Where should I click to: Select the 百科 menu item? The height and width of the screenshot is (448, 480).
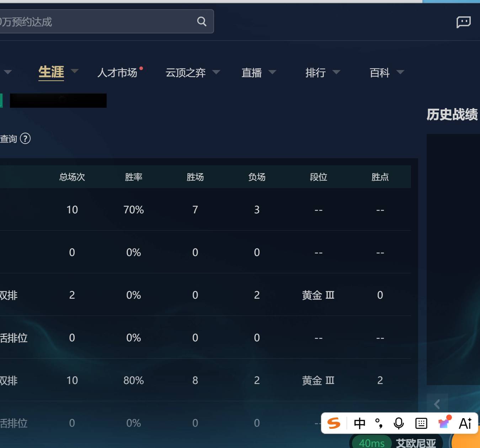(x=379, y=73)
